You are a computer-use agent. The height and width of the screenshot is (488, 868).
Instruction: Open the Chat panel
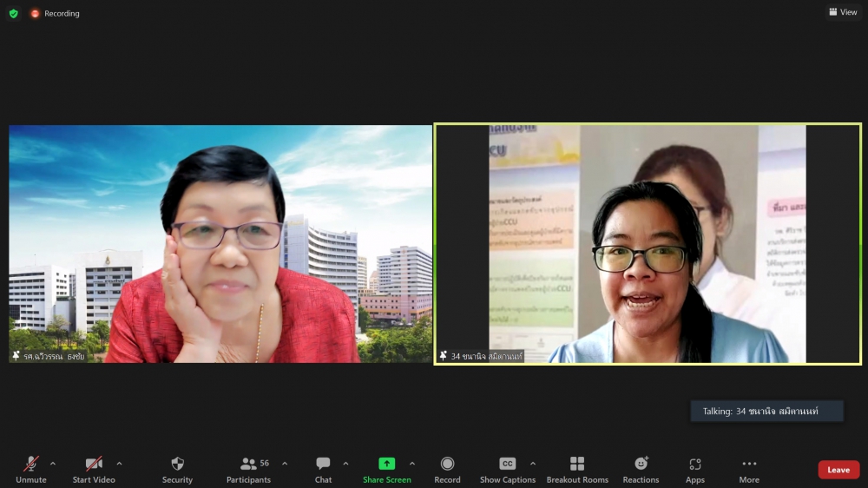[x=323, y=470]
